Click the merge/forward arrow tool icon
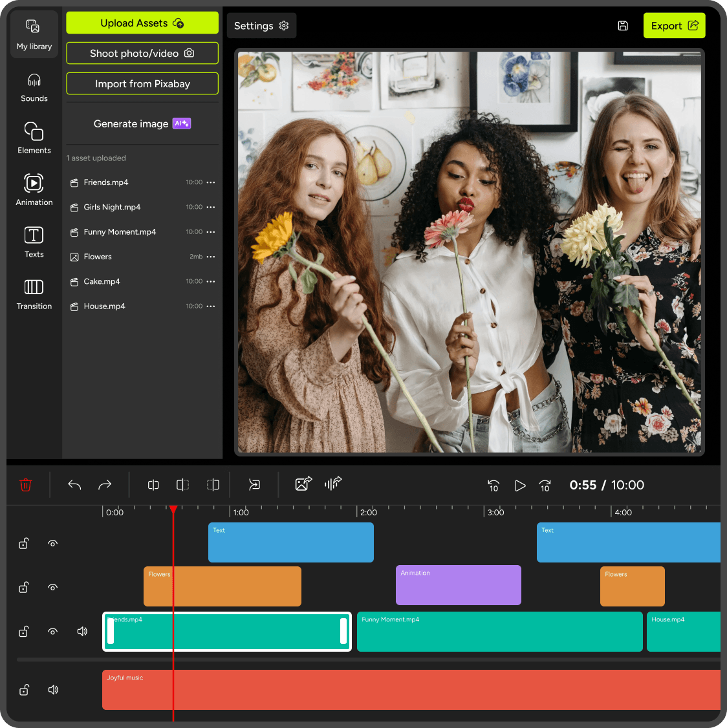The width and height of the screenshot is (727, 728). [x=254, y=485]
